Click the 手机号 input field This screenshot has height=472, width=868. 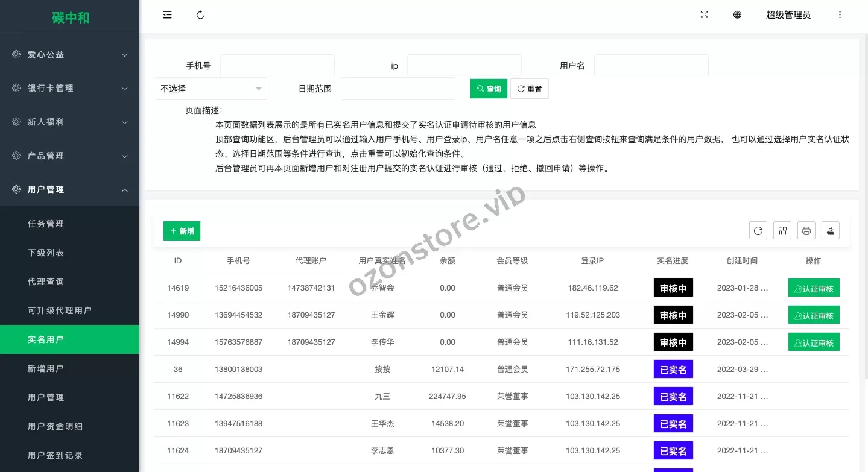tap(277, 66)
